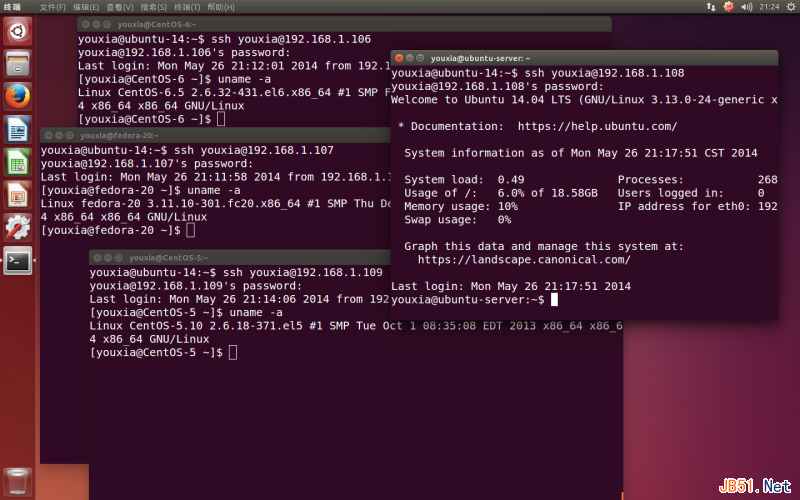Close the youxia@CentOS-6 terminal window

pyautogui.click(x=86, y=24)
